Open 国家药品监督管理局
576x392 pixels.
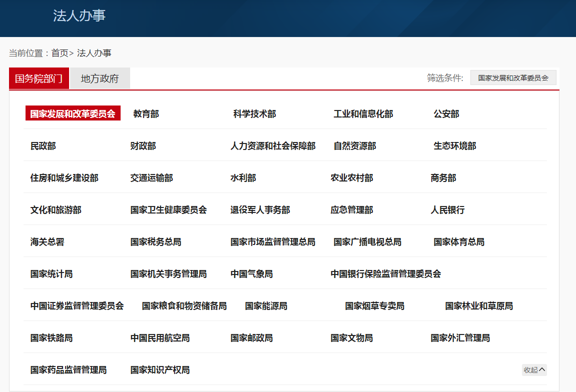(x=69, y=370)
